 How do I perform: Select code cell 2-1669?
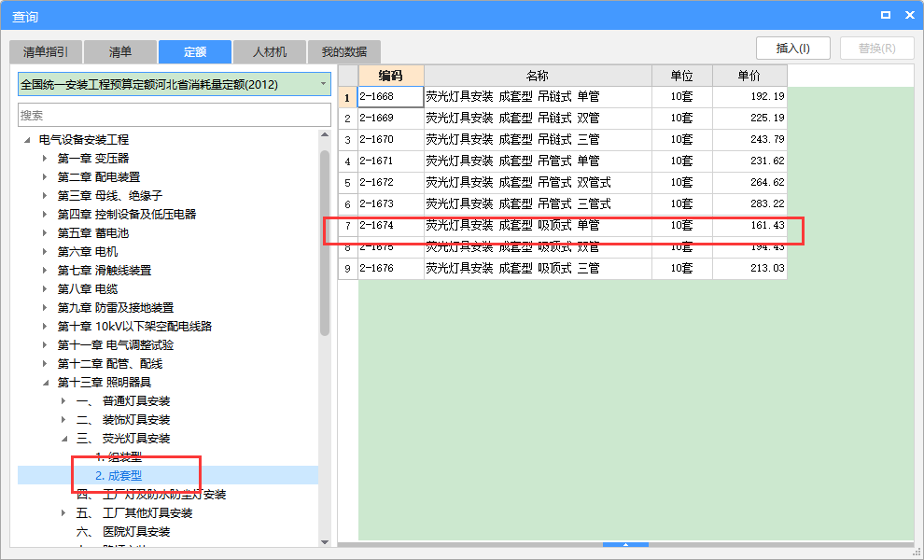[391, 118]
